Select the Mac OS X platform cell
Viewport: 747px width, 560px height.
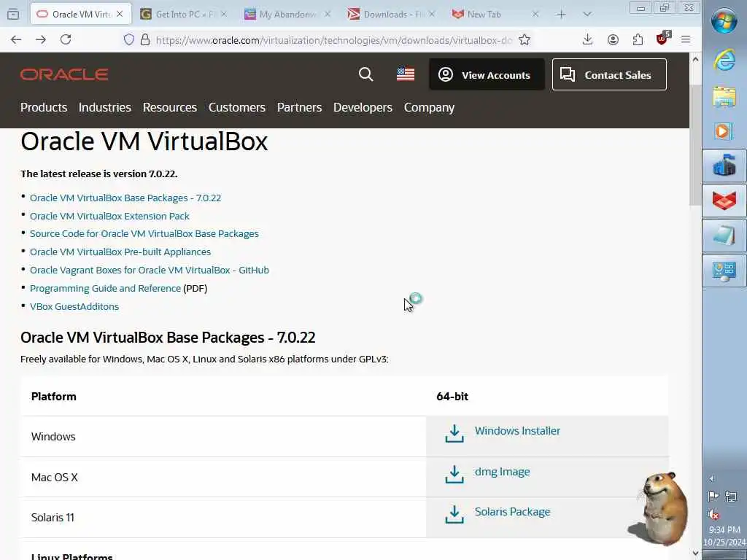(x=223, y=477)
